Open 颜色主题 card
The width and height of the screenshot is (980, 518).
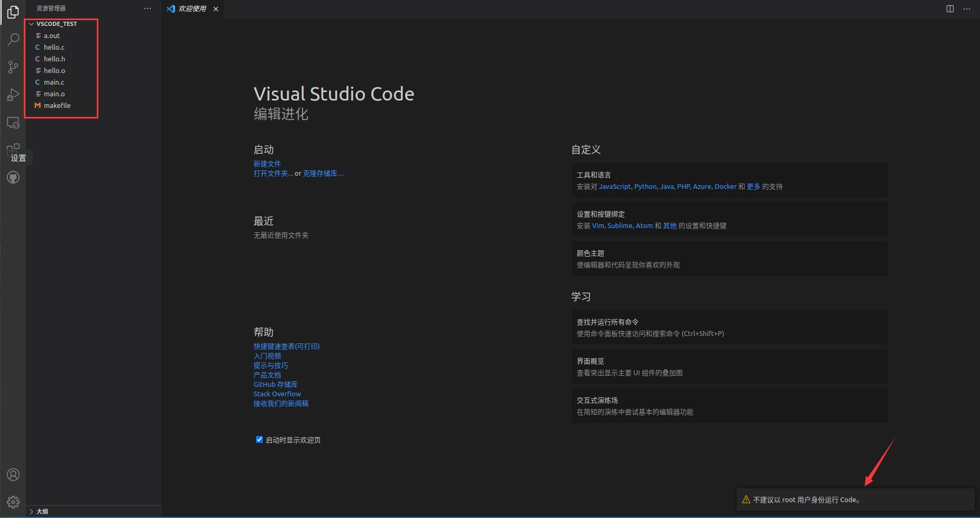[730, 259]
